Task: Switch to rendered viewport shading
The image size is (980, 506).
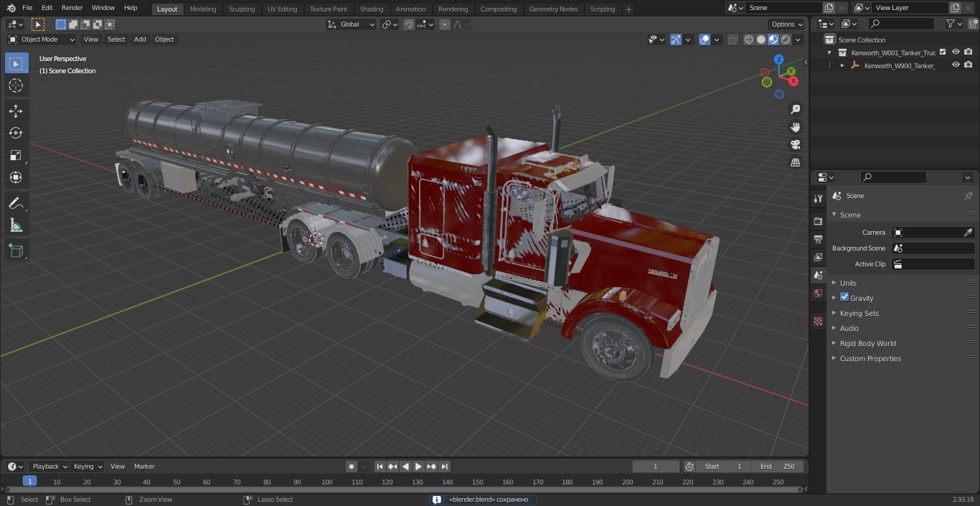Action: (x=786, y=39)
